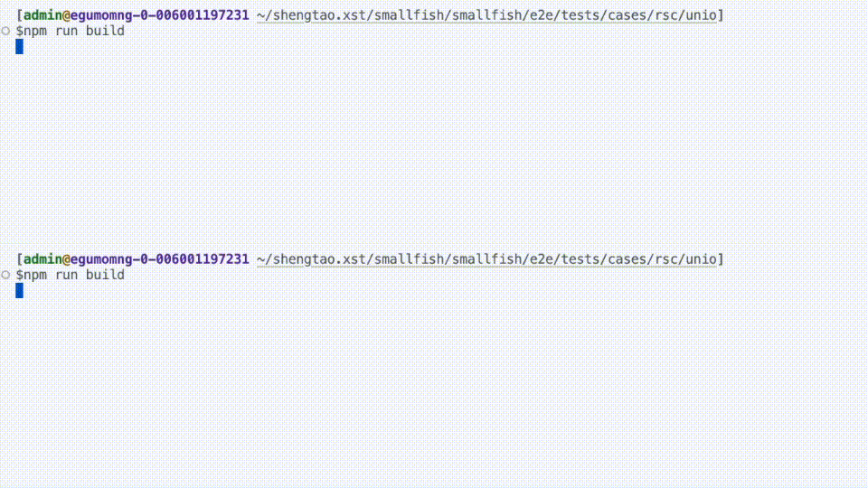This screenshot has height=488, width=868.
Task: Click the command status circle in upper terminal
Action: click(5, 31)
